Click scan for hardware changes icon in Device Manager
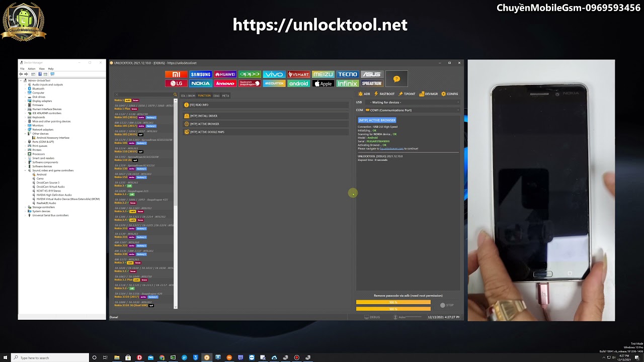644x362 pixels. click(52, 74)
